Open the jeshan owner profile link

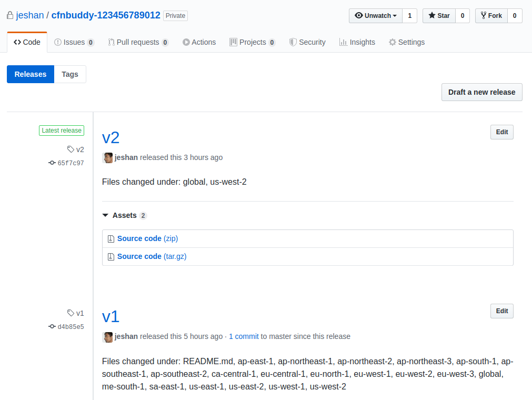pos(30,15)
